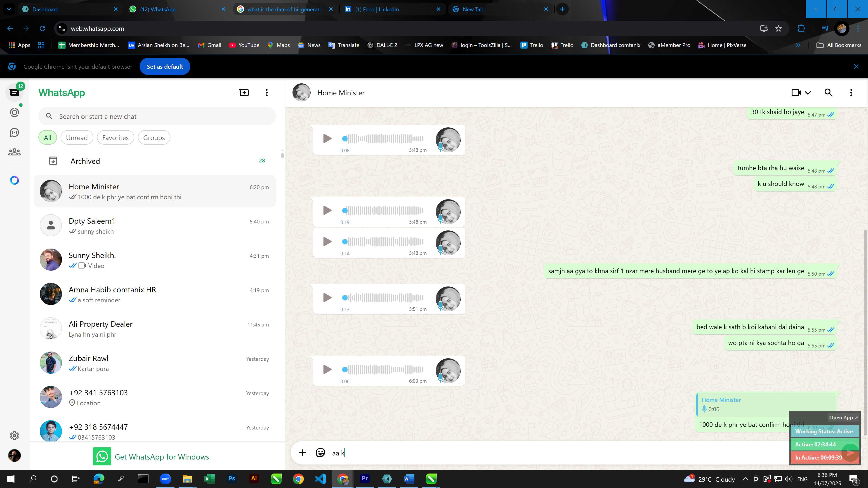This screenshot has width=868, height=488.
Task: Click the New chat icon
Action: pos(244,93)
